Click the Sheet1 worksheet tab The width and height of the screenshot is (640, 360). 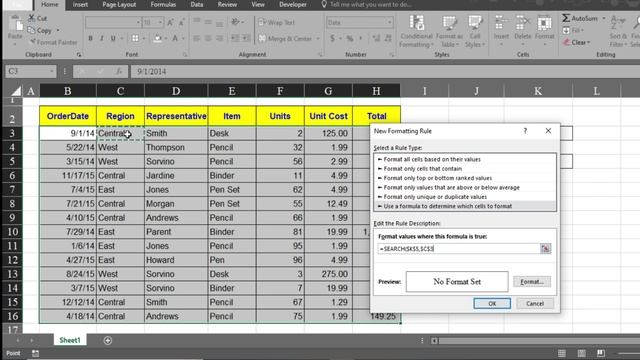(70, 340)
